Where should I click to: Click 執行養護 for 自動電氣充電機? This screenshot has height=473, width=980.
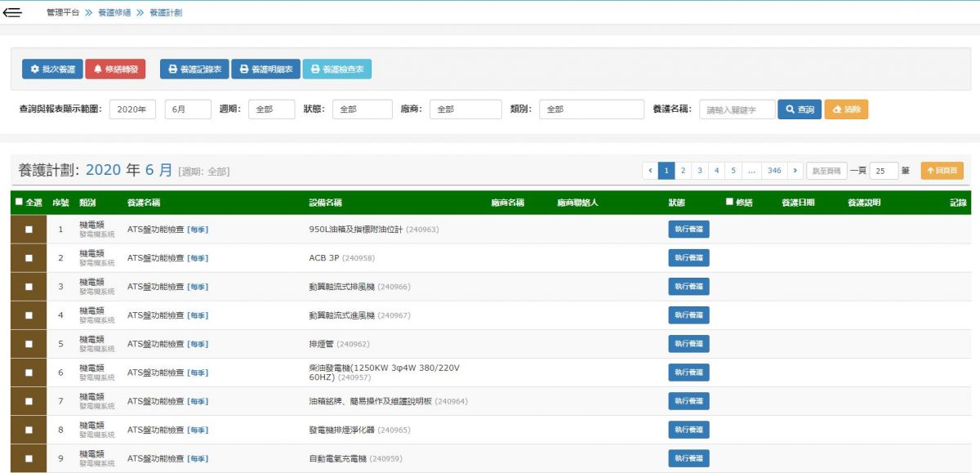tap(688, 458)
